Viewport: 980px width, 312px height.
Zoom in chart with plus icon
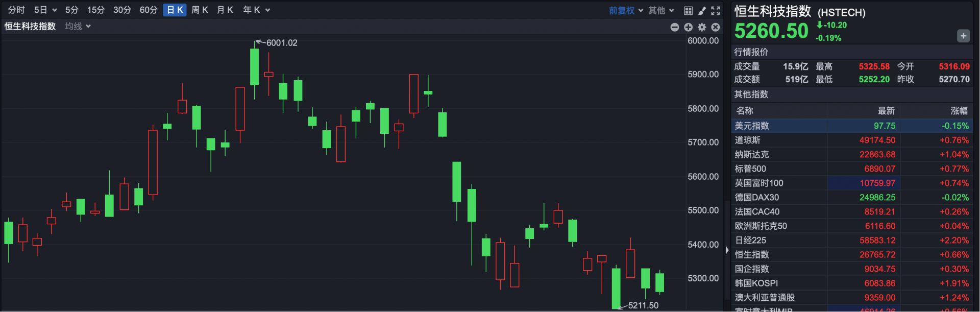688,27
